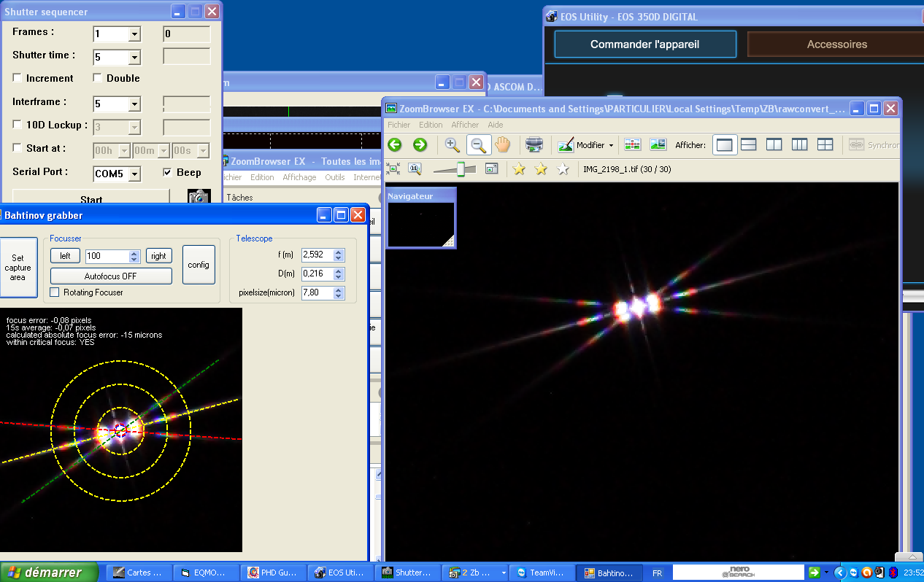Enable the Increment checkbox

(18, 78)
